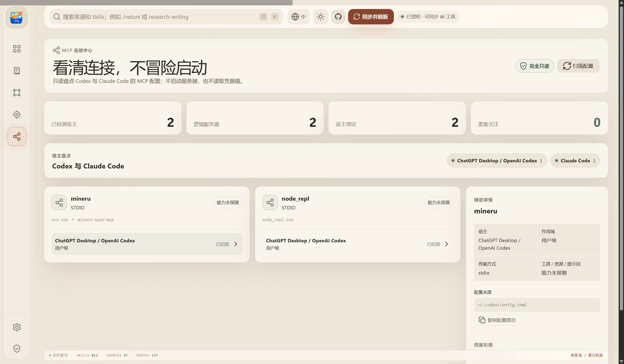Click 桌面端 in the status bar
The image size is (624, 364).
[x=576, y=355]
